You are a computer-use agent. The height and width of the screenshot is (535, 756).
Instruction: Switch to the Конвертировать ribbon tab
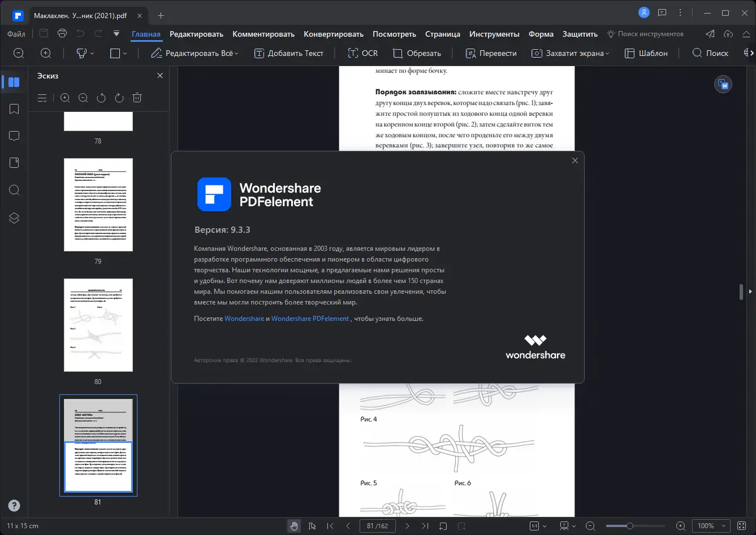point(333,34)
